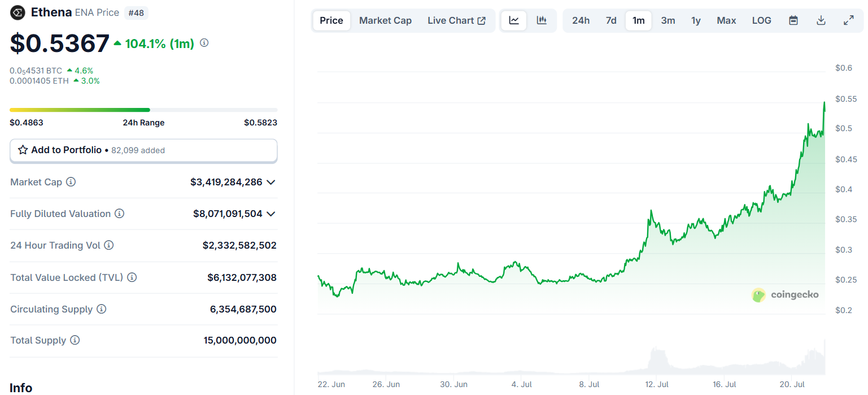Expand chart to fullscreen
The width and height of the screenshot is (868, 395).
coord(848,20)
